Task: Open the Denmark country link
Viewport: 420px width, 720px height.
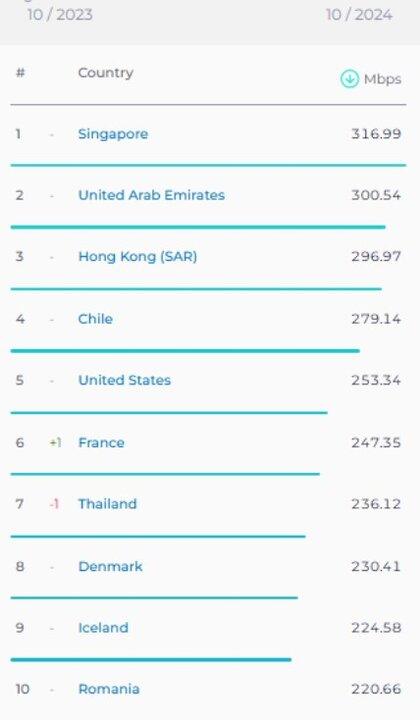Action: click(111, 566)
